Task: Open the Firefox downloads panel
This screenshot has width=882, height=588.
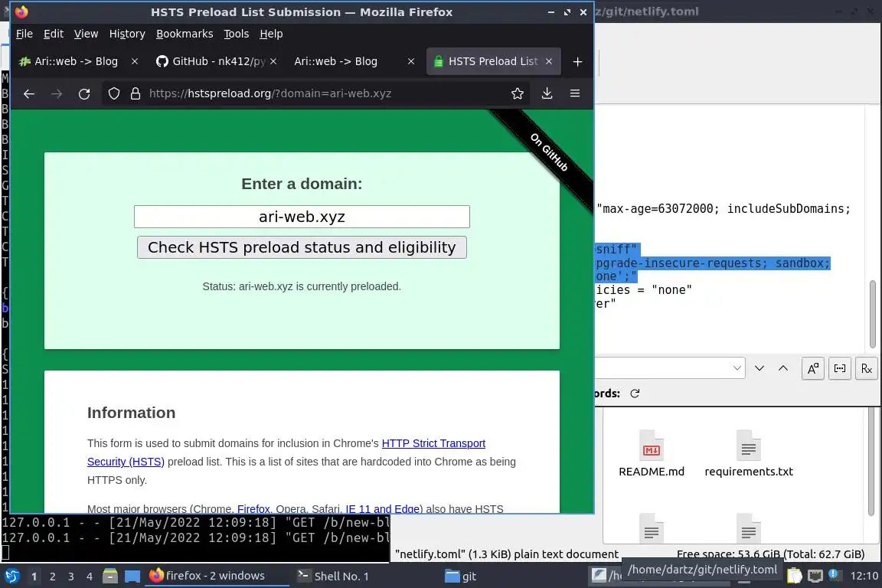Action: point(547,93)
